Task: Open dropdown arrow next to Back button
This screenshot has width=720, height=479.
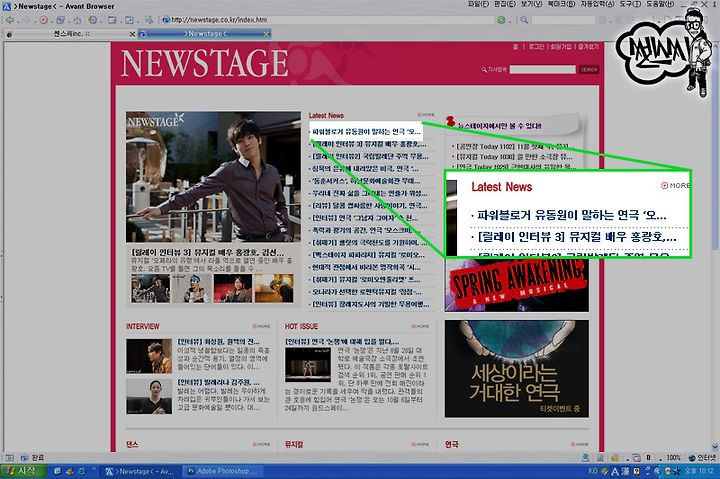Action: pyautogui.click(x=17, y=20)
